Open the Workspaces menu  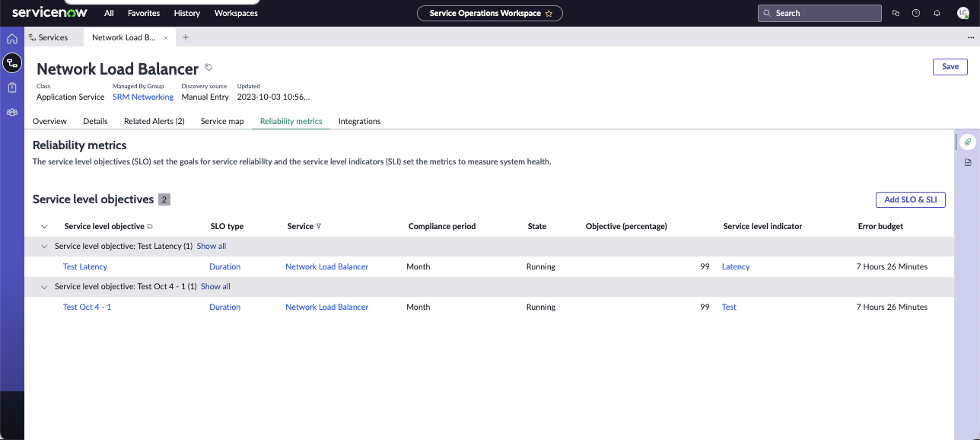click(236, 13)
